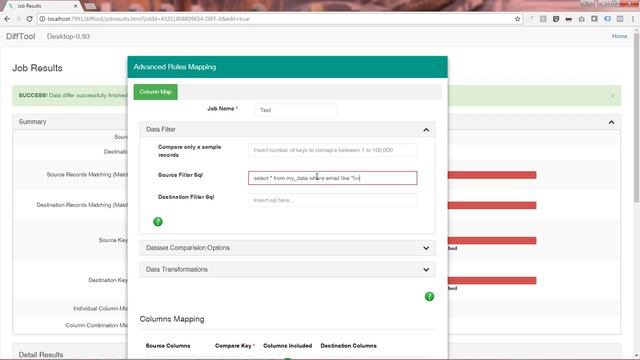This screenshot has height=360, width=640.
Task: Click into Source Filter Sql field
Action: [x=333, y=178]
